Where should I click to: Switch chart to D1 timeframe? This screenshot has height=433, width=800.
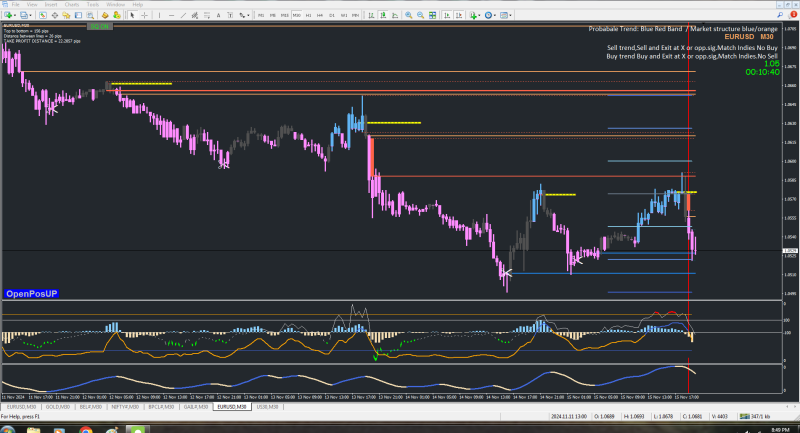coord(331,16)
